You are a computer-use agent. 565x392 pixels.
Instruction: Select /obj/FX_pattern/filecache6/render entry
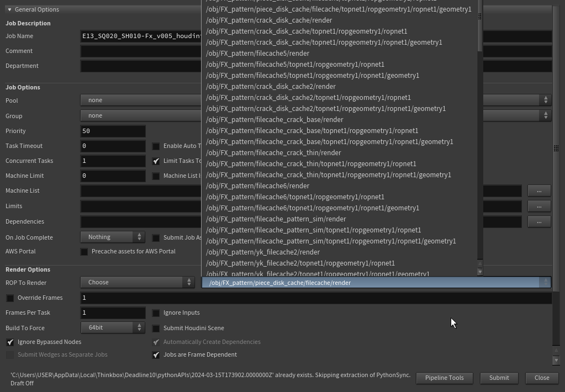coord(339,186)
